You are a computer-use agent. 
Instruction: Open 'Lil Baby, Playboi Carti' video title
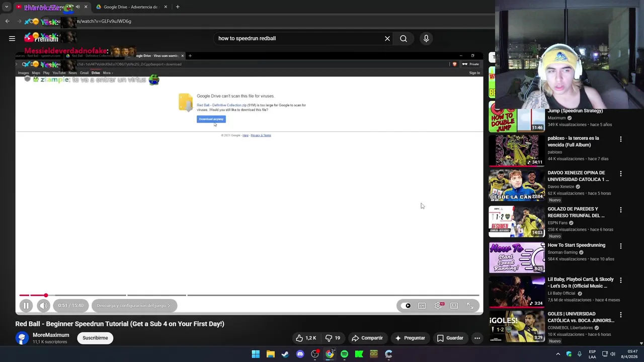(581, 283)
